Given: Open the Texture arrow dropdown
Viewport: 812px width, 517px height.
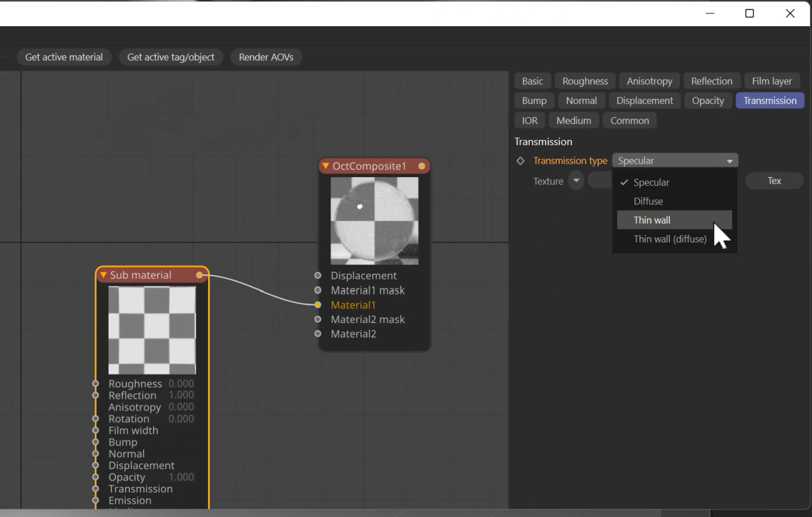Looking at the screenshot, I should pyautogui.click(x=576, y=181).
